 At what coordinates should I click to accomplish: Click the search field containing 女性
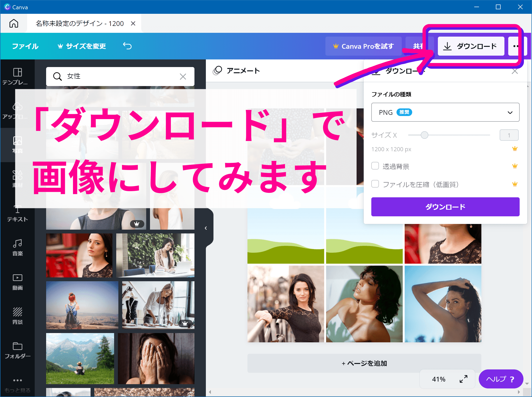pyautogui.click(x=120, y=76)
